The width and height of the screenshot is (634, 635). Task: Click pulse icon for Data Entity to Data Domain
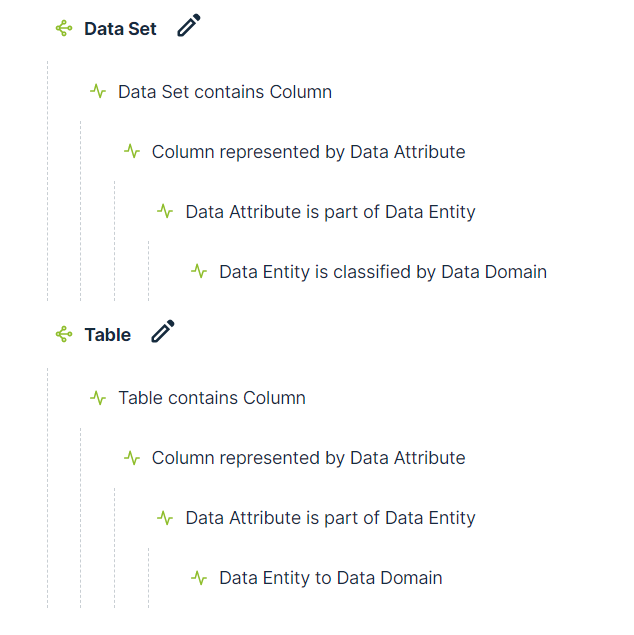coord(199,578)
